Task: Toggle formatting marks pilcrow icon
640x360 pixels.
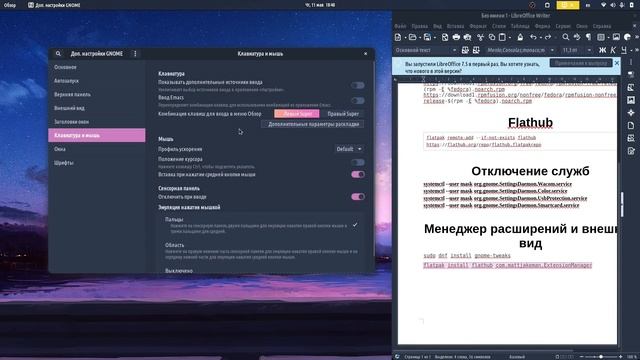Action: click(x=588, y=38)
